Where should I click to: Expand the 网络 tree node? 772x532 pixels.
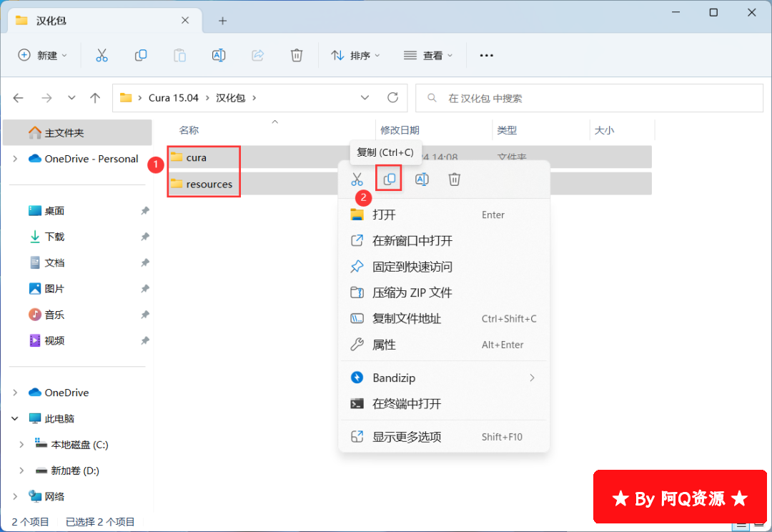15,496
